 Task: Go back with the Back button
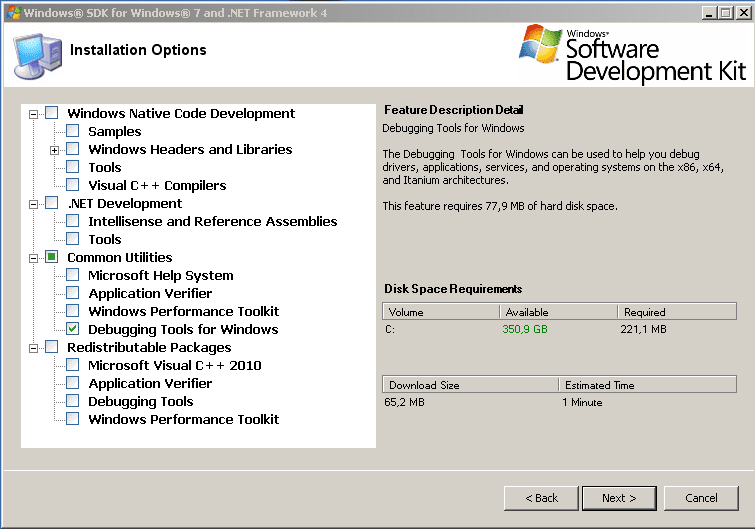541,497
